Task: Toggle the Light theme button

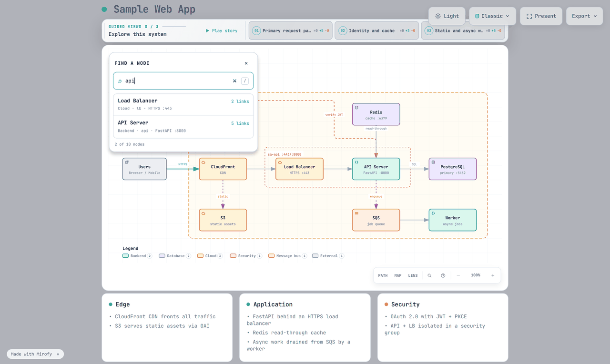Action: click(447, 16)
